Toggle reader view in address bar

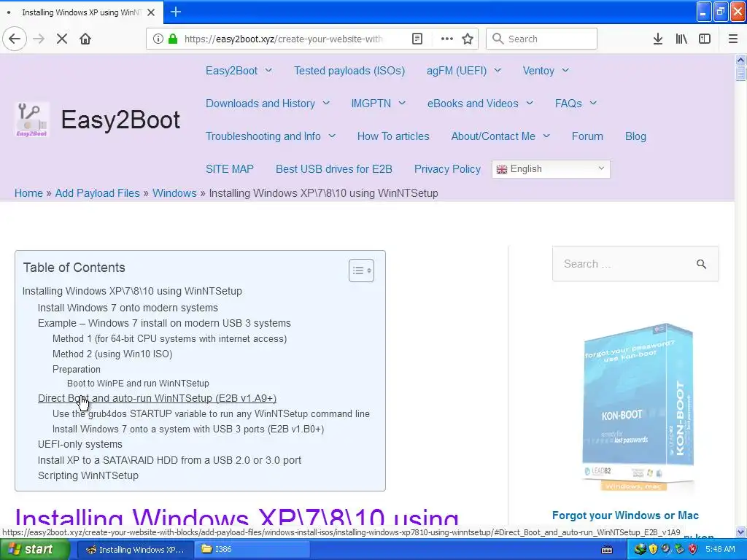point(417,39)
